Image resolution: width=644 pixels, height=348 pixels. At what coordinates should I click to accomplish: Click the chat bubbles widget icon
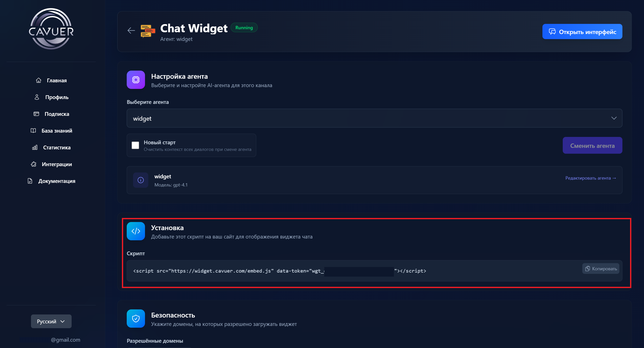(148, 31)
